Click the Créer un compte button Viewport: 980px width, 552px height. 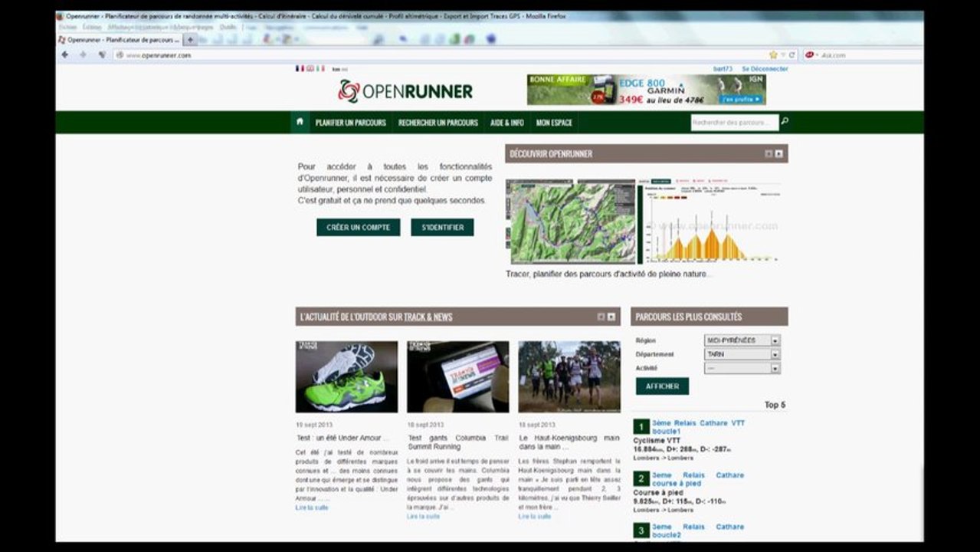359,228
